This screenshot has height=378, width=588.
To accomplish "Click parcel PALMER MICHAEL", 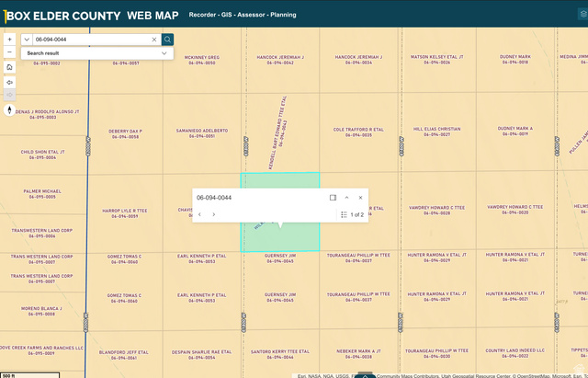I will pos(42,194).
